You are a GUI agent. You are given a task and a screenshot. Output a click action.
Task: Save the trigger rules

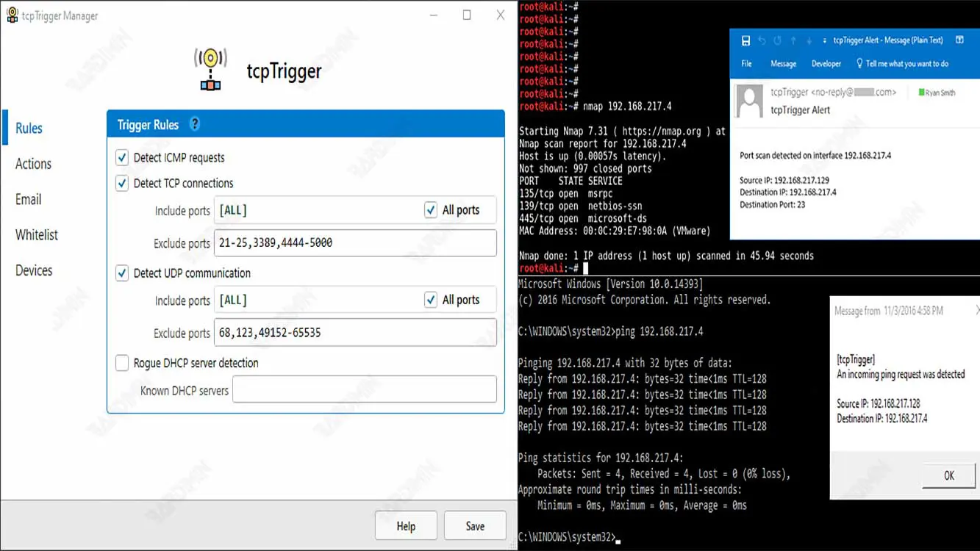(475, 526)
